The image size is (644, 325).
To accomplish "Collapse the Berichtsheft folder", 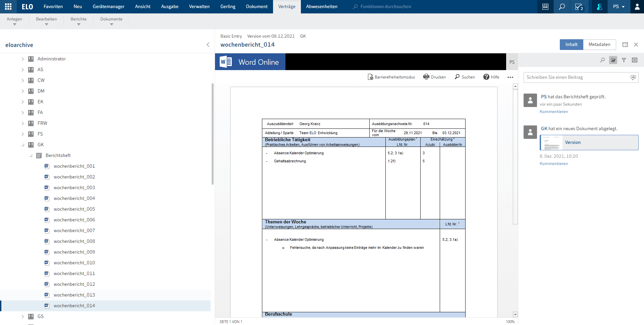I will (31, 156).
